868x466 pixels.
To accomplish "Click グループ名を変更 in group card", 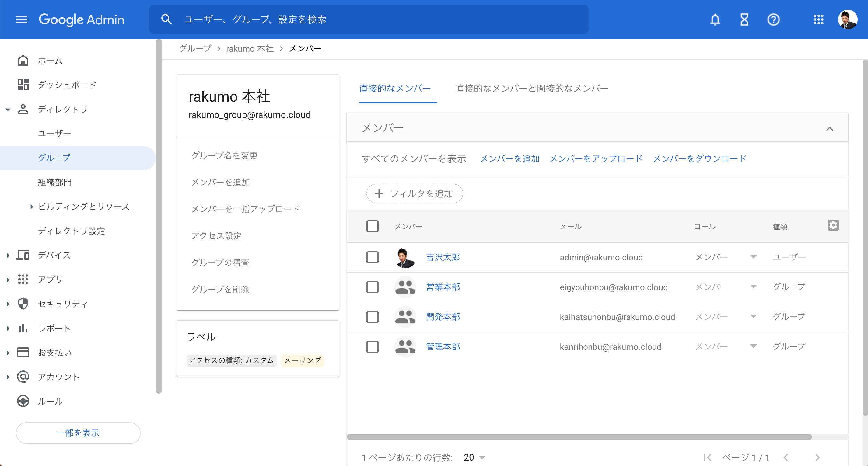I will (224, 155).
